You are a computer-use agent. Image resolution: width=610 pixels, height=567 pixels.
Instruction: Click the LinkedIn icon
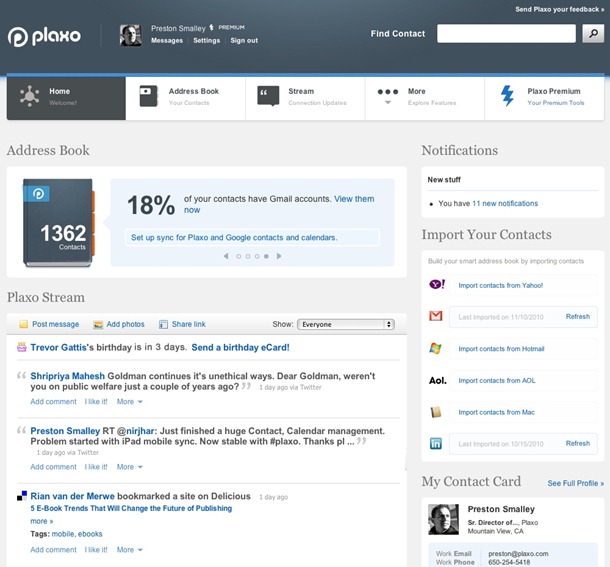tap(436, 443)
